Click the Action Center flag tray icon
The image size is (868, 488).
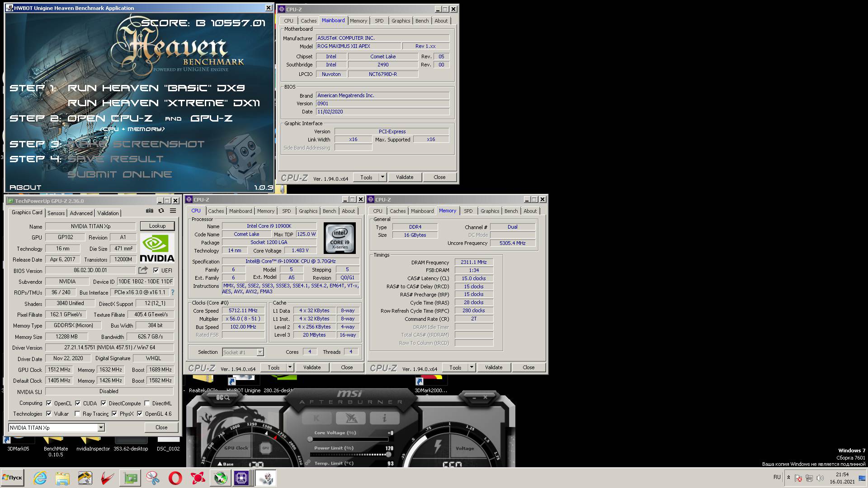click(798, 478)
